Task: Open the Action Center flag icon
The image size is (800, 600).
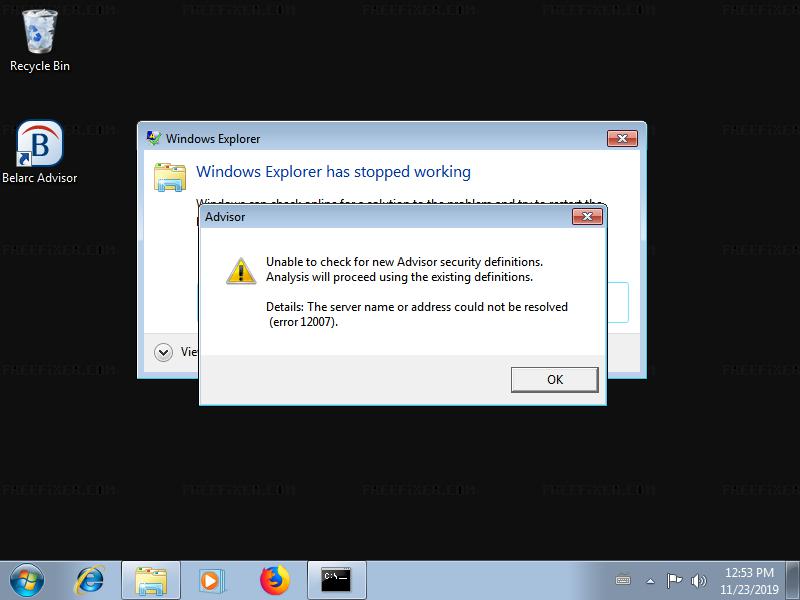Action: (674, 581)
